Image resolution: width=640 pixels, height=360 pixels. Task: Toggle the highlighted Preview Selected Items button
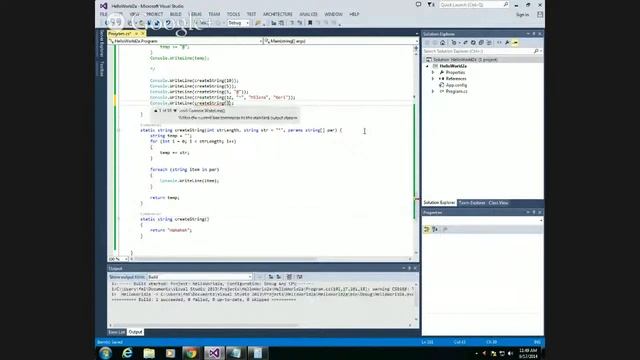click(x=516, y=42)
